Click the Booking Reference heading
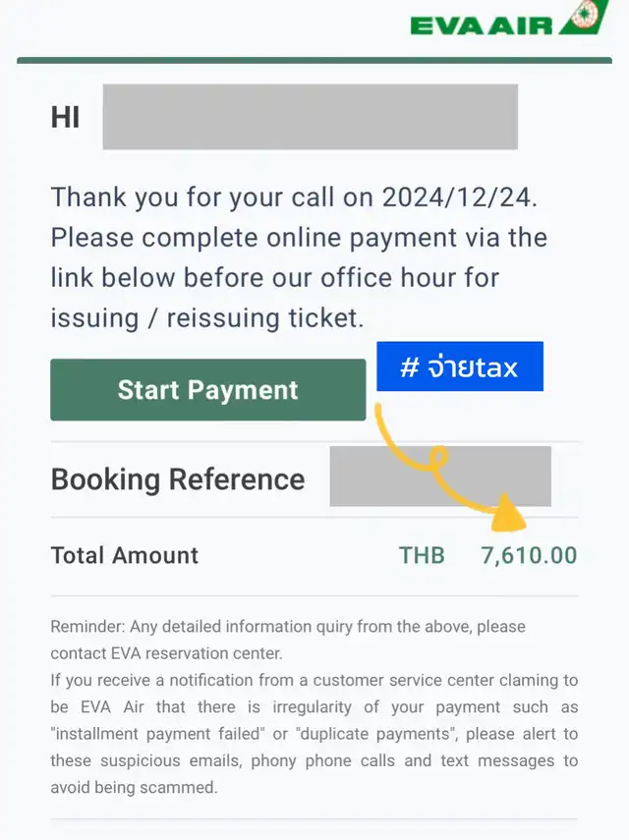The image size is (629, 840). (x=178, y=479)
